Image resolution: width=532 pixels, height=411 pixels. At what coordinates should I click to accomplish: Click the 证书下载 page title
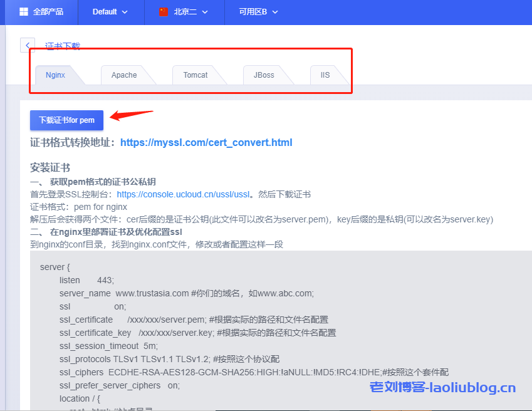point(63,46)
